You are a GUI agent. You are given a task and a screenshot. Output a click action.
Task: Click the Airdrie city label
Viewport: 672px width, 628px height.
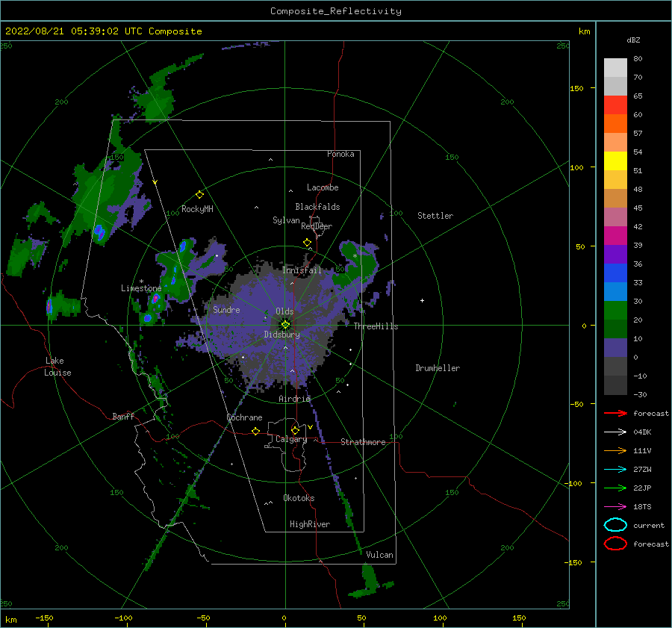pos(294,399)
